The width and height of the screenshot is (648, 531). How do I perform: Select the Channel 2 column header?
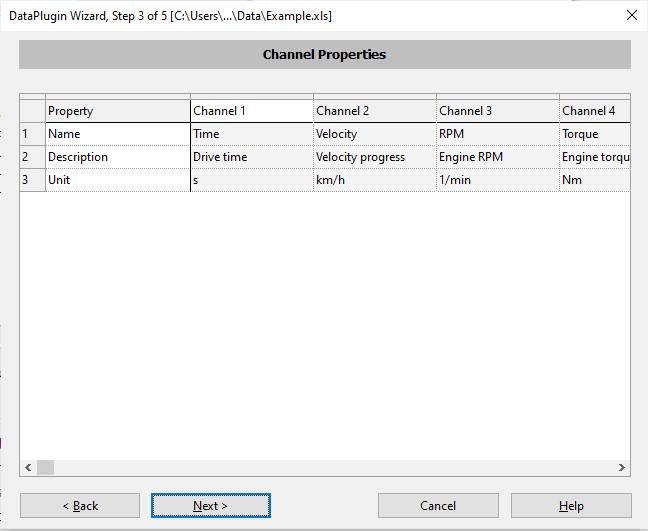pos(374,111)
